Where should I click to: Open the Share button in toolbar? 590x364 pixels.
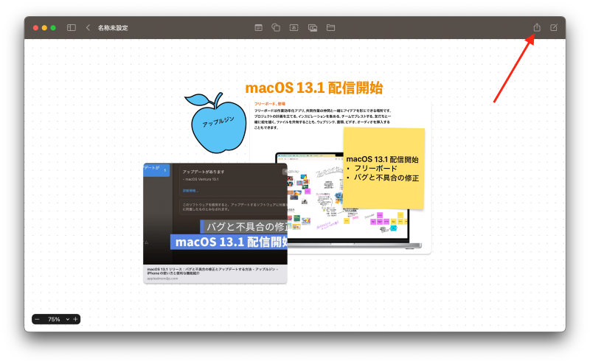537,27
